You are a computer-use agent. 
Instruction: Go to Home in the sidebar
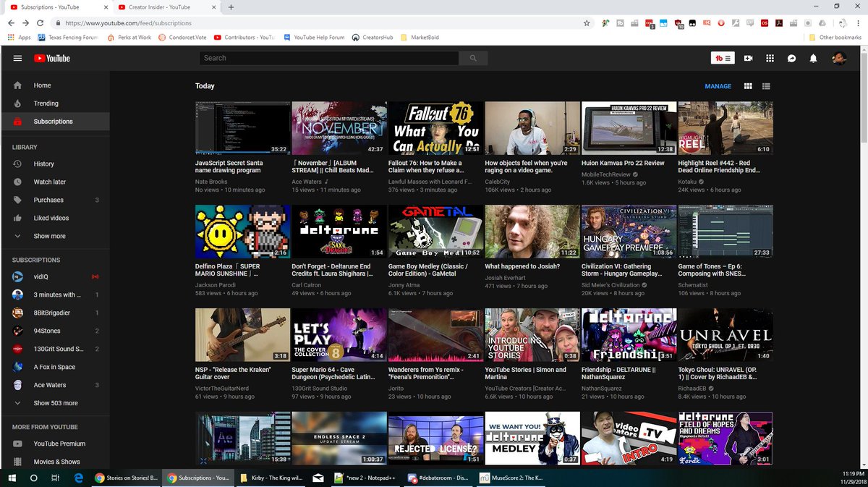point(55,85)
